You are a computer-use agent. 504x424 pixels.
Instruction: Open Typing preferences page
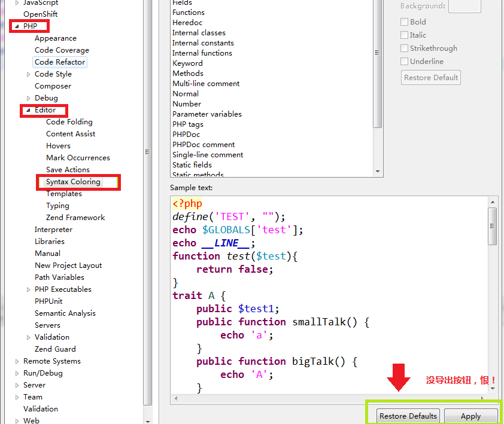(57, 206)
